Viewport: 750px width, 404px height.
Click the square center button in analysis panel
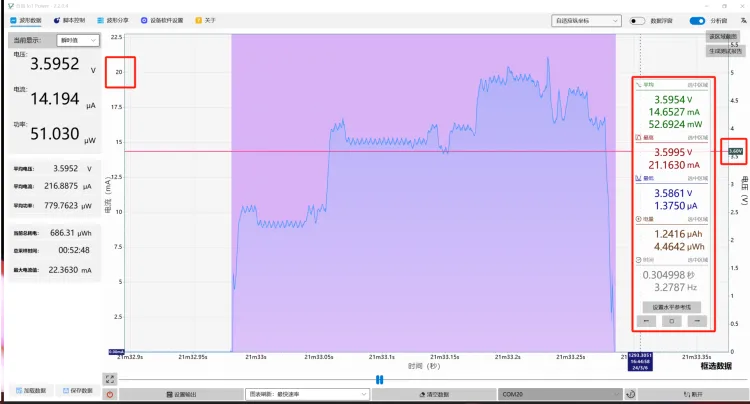672,321
